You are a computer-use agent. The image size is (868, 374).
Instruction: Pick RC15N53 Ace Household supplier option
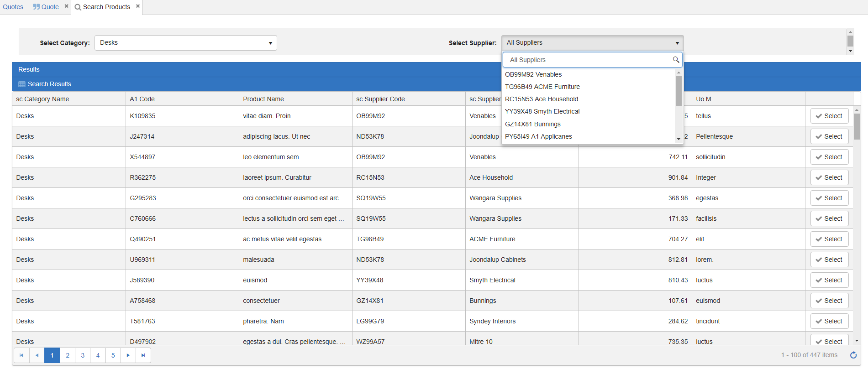(x=588, y=99)
